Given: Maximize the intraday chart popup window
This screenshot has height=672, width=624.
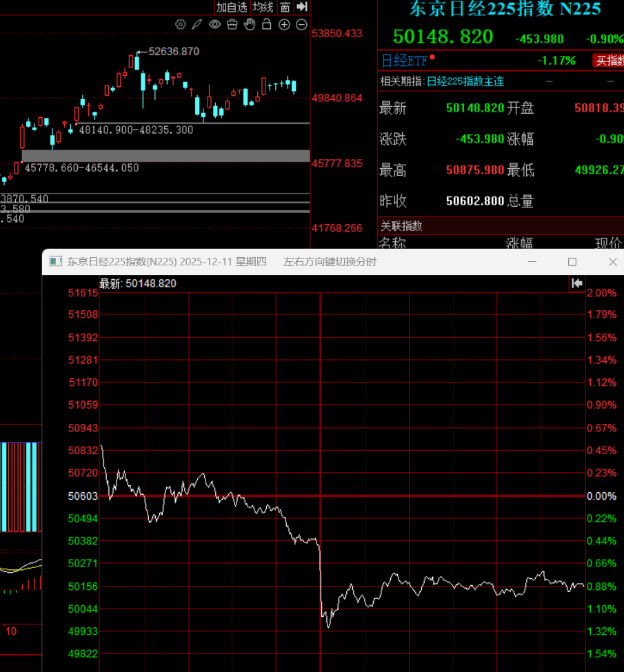Looking at the screenshot, I should tap(572, 262).
